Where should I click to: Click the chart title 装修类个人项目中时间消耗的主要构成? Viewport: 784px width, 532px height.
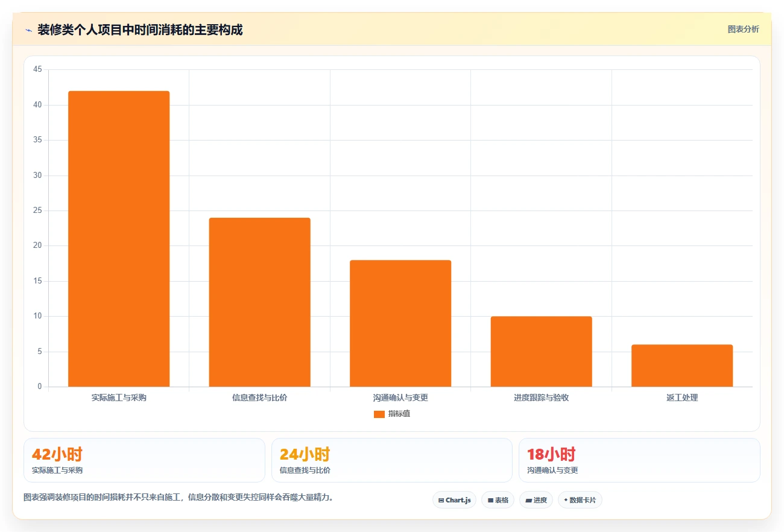[140, 30]
